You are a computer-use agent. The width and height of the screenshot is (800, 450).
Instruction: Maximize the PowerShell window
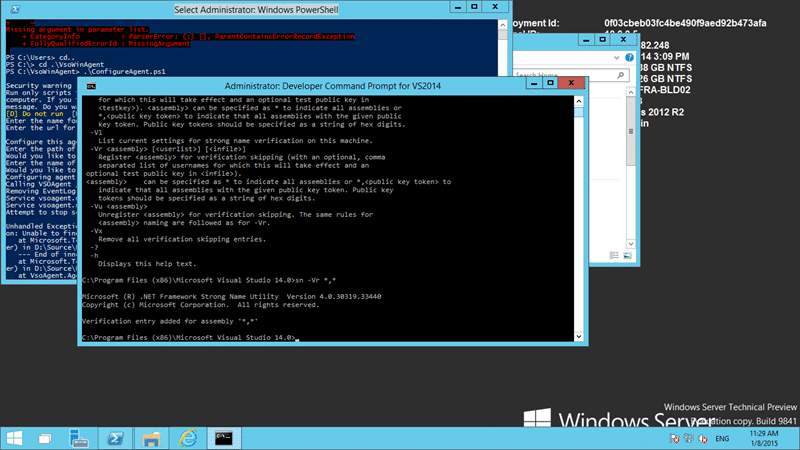pyautogui.click(x=474, y=7)
